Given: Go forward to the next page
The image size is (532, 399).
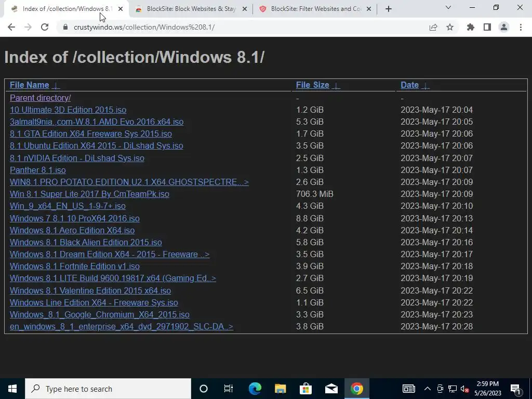Looking at the screenshot, I should coord(28,27).
